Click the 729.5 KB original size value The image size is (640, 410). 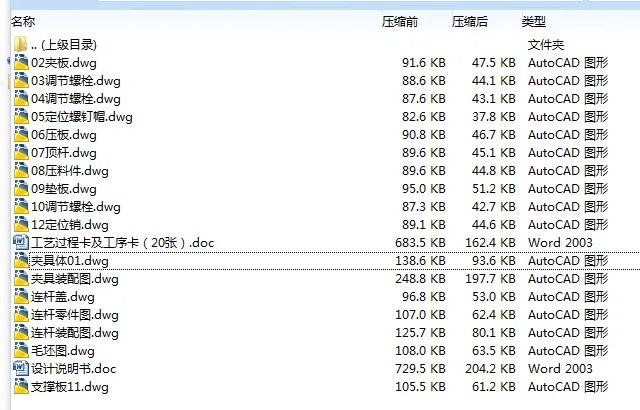coord(420,368)
